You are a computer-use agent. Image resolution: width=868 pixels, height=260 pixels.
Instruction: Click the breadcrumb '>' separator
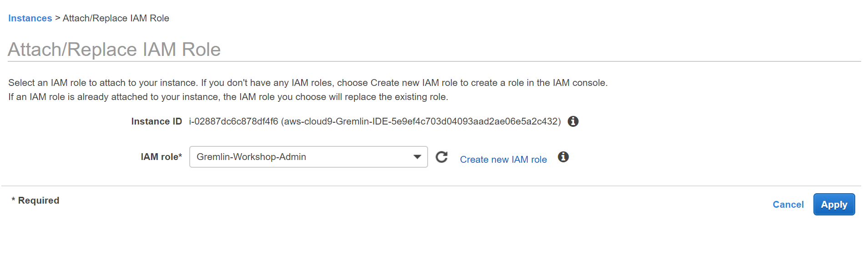point(57,18)
